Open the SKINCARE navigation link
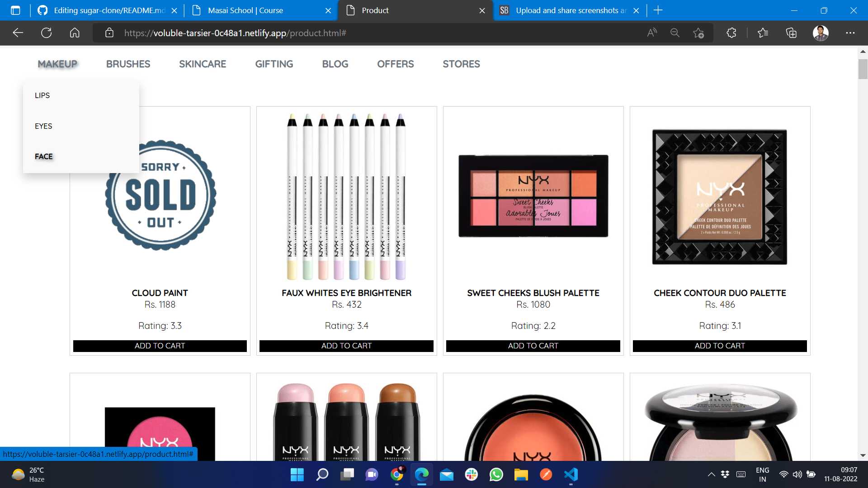Viewport: 868px width, 488px height. 202,64
